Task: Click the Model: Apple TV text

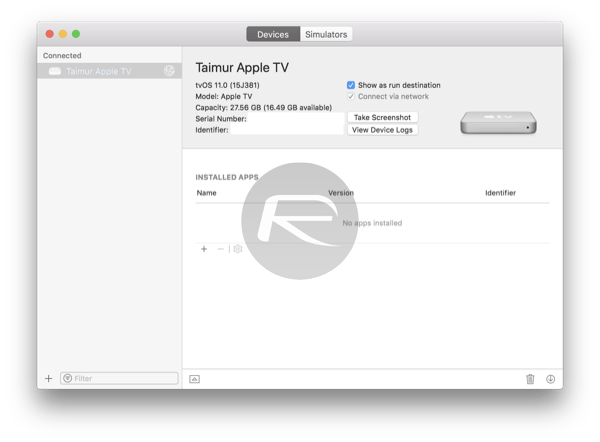Action: (224, 96)
